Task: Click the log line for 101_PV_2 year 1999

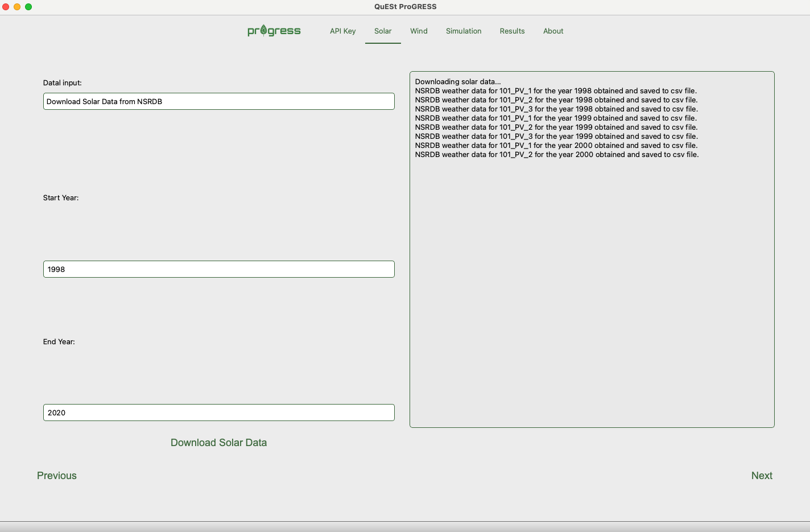Action: click(x=556, y=127)
